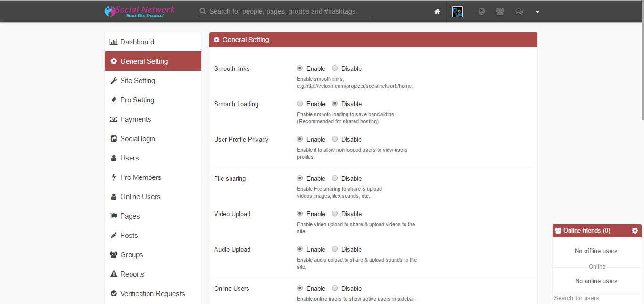This screenshot has width=644, height=304.
Task: Select Disable for File sharing
Action: point(335,178)
